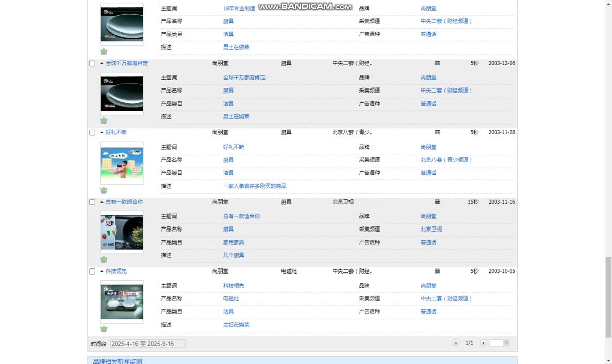
Task: Click the 普通话 language link in the 总有一款适合你 details
Action: click(428, 242)
